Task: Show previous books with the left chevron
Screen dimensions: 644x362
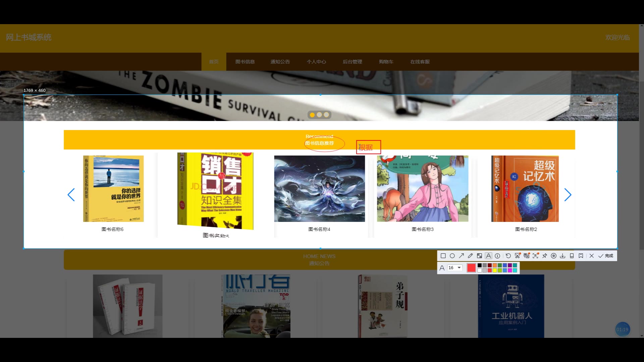Action: (71, 195)
